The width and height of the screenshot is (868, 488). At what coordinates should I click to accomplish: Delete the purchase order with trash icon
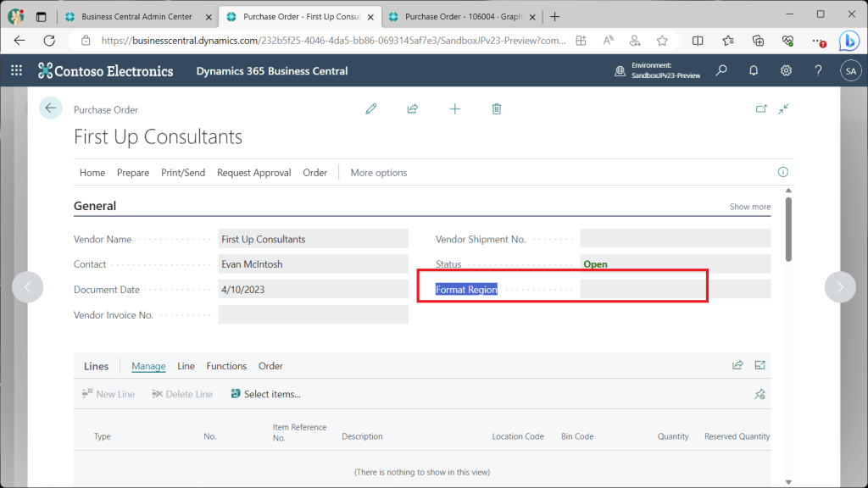coord(497,109)
